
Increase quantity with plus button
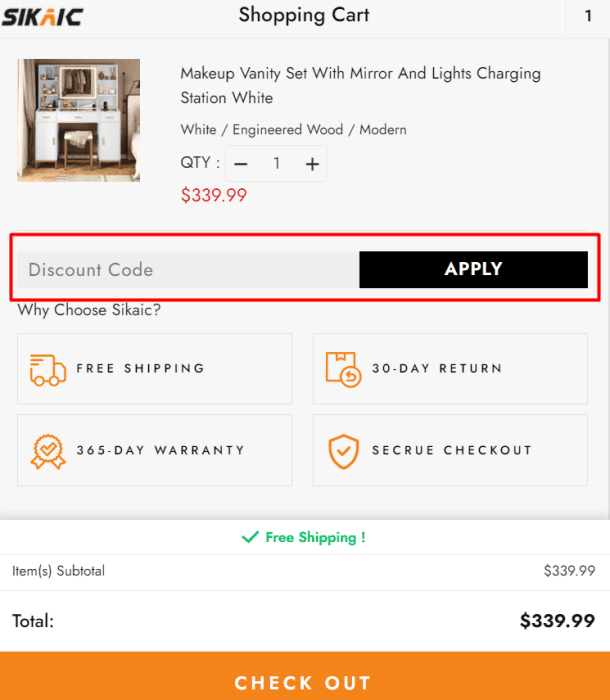[x=312, y=164]
